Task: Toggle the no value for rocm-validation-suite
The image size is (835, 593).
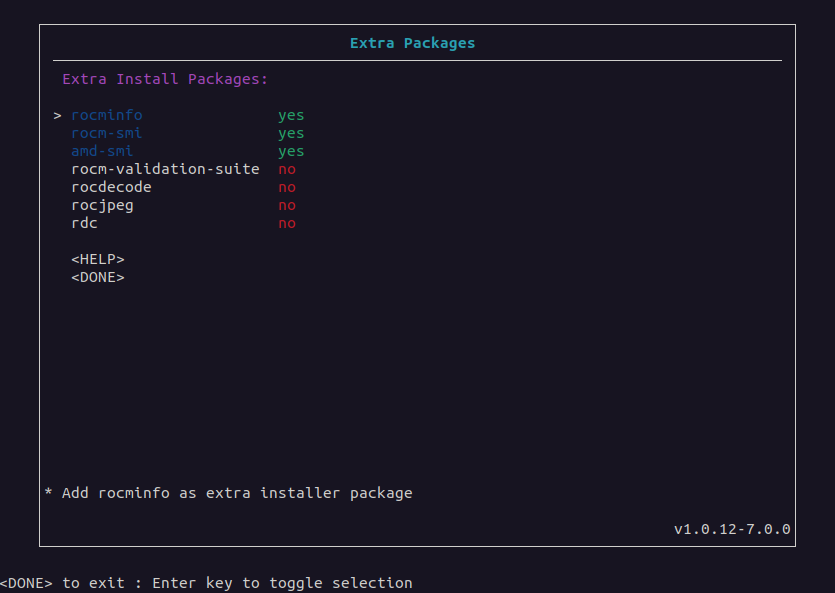Action: pyautogui.click(x=287, y=169)
